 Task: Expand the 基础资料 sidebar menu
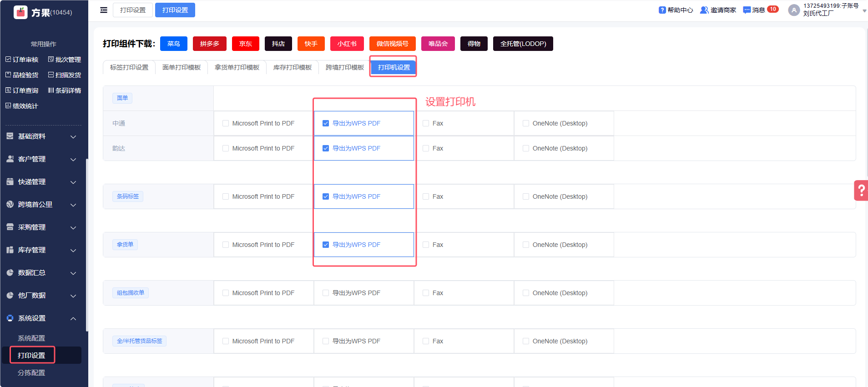point(41,136)
